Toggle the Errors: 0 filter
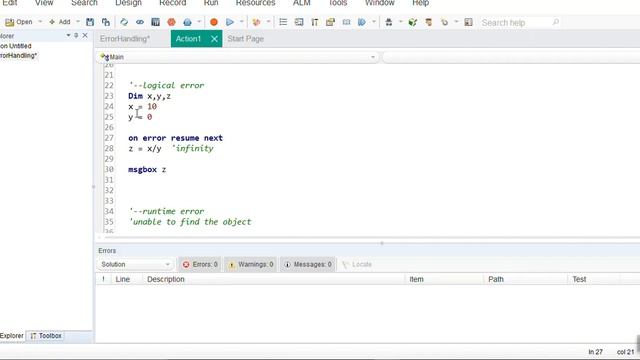 (x=200, y=264)
